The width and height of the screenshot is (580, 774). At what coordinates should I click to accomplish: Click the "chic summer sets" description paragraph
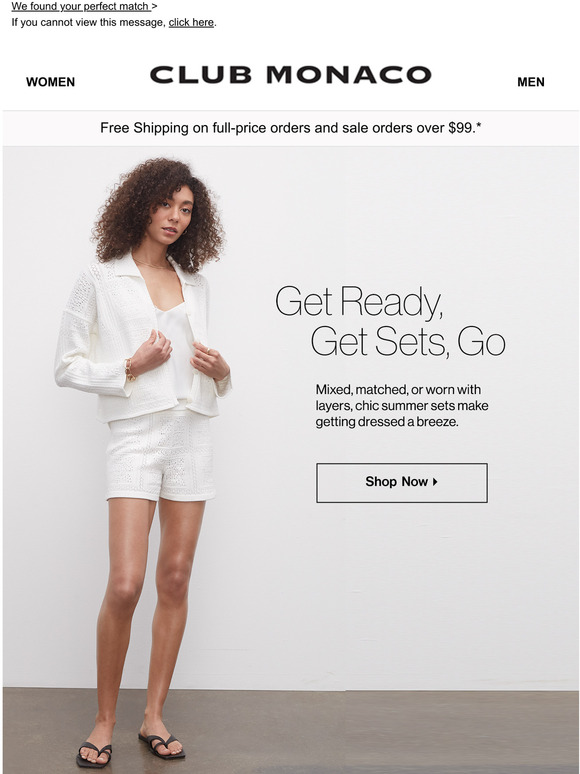click(402, 406)
